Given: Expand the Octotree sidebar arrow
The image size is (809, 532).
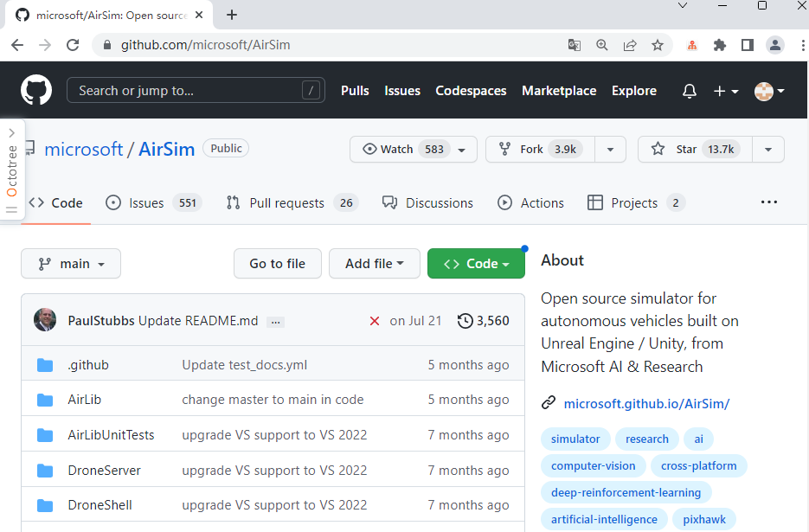Looking at the screenshot, I should 12,132.
